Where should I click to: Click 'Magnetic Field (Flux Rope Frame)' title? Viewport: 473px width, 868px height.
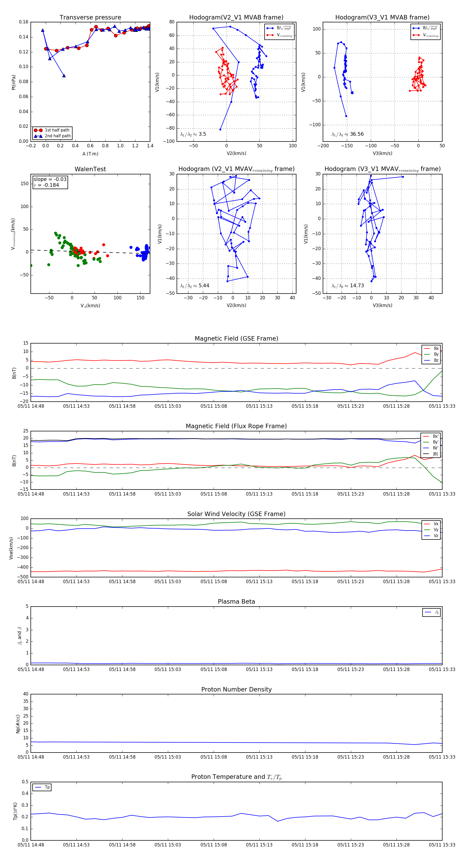(236, 426)
